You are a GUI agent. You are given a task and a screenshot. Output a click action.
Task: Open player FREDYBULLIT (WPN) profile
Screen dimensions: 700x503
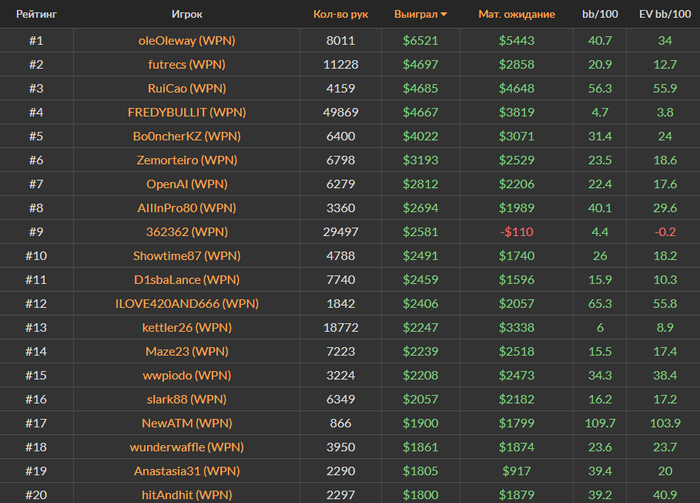(187, 112)
